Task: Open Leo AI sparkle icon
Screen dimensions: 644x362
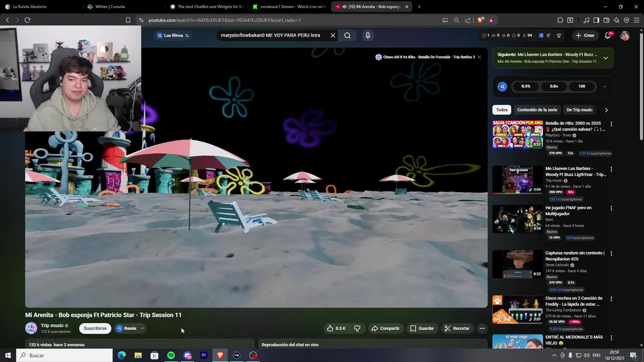Action: click(616, 20)
